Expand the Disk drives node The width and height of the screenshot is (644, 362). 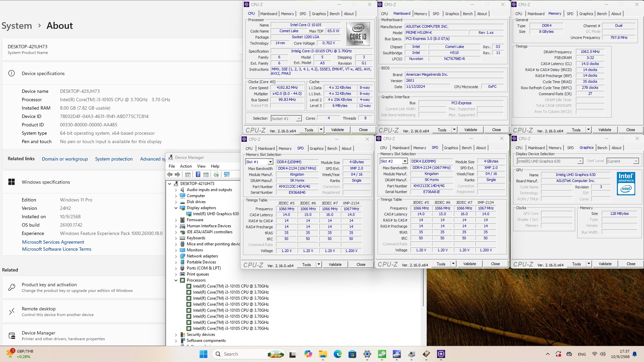(x=176, y=202)
